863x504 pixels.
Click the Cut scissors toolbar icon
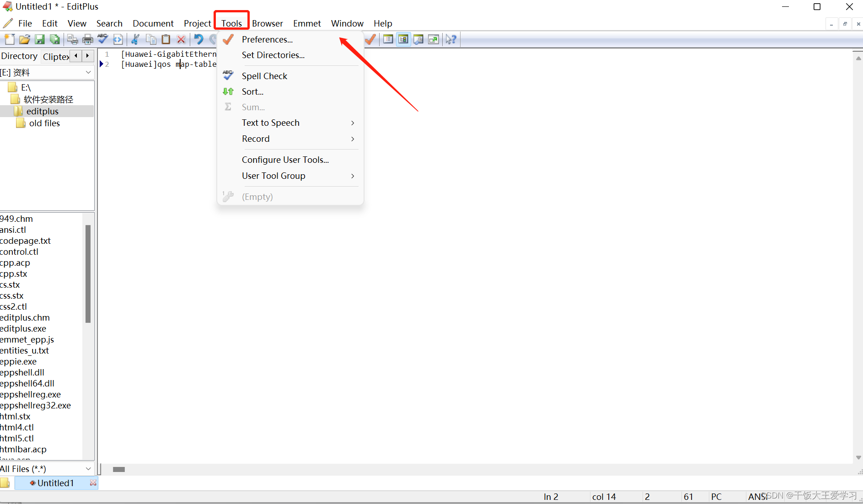[x=135, y=39]
